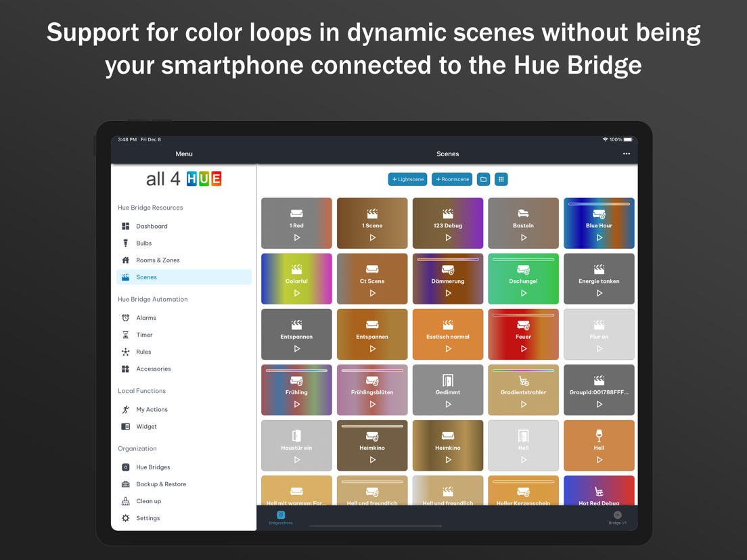Open the Timer section
This screenshot has height=560, width=747.
[x=183, y=335]
